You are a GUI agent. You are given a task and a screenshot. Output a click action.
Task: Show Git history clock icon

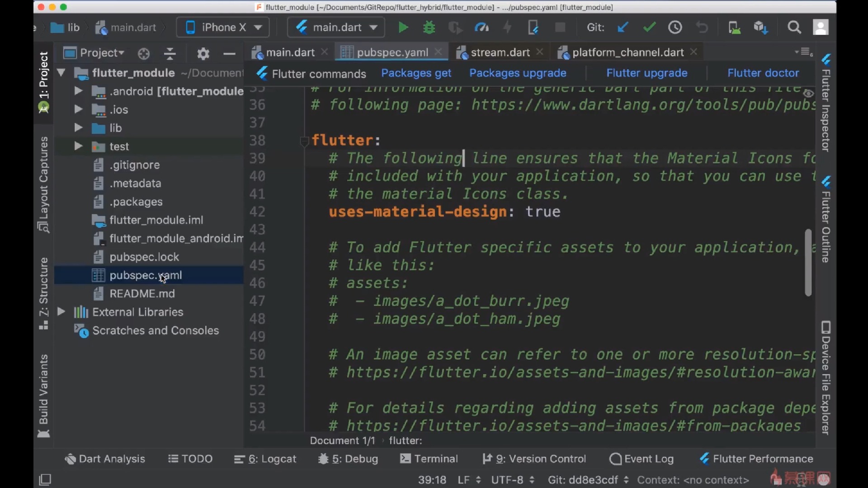pos(675,28)
